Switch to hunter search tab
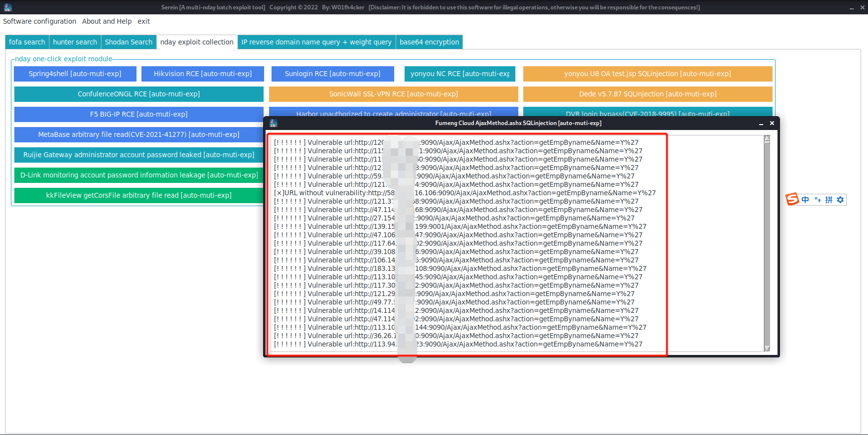The image size is (868, 435). click(x=75, y=42)
